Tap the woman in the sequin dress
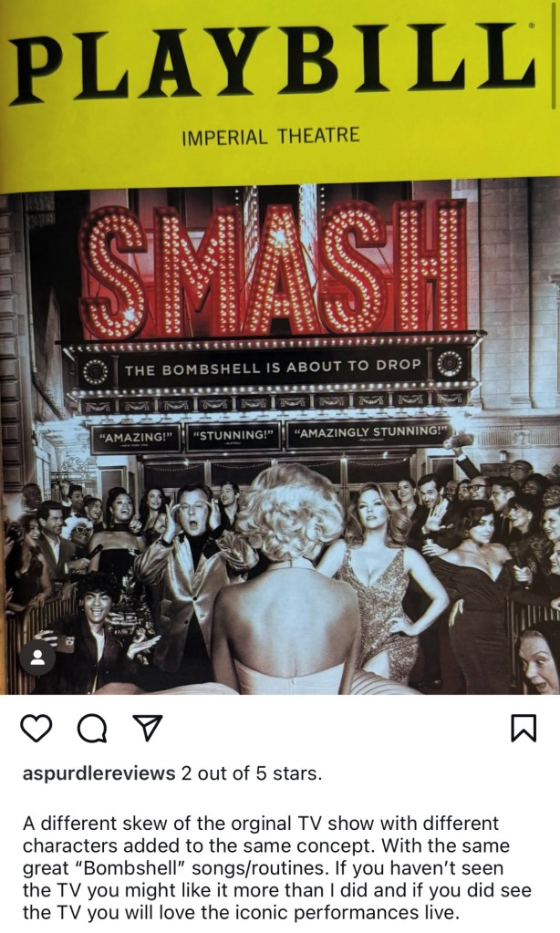 pos(387,583)
